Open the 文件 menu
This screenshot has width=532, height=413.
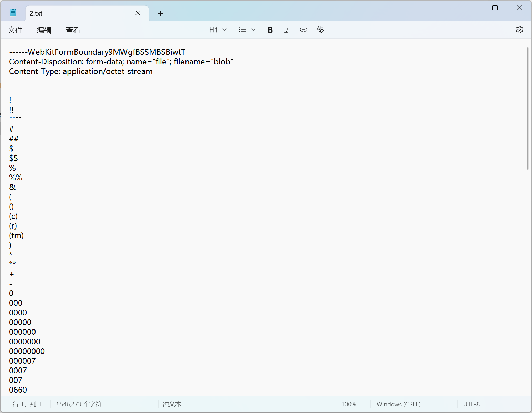pyautogui.click(x=15, y=30)
